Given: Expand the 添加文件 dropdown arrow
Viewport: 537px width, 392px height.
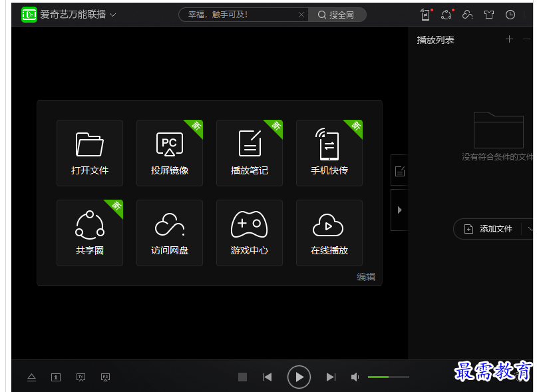Looking at the screenshot, I should (530, 228).
